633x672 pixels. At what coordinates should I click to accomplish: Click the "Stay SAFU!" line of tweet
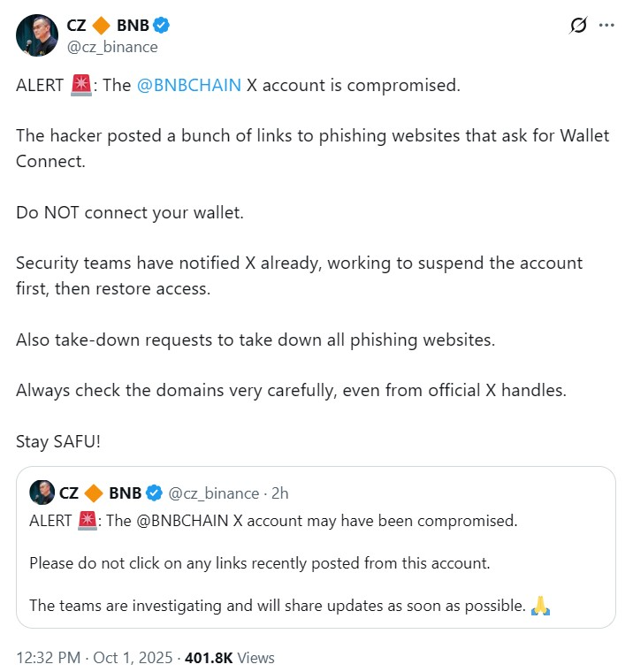[x=58, y=440]
